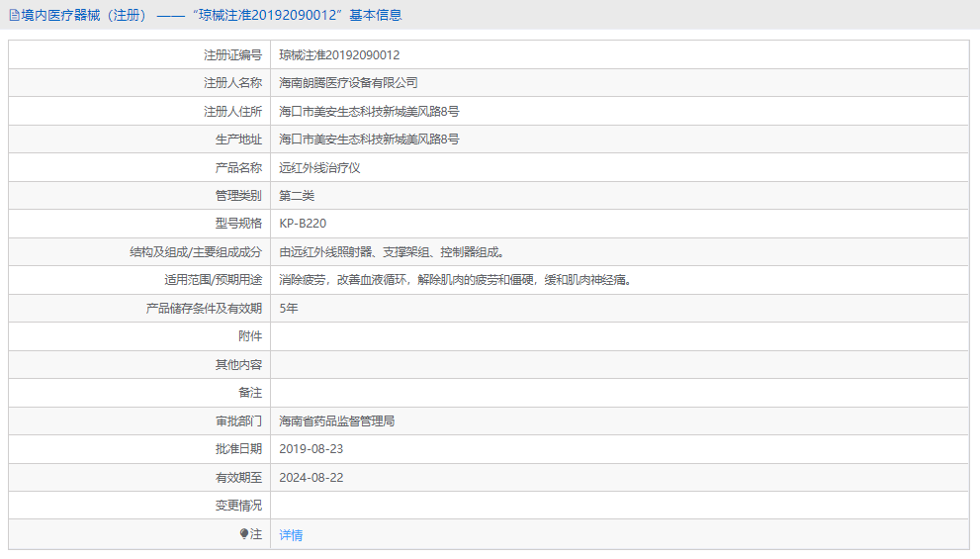
Task: Click the 结构及组成/主要组成成分 label
Action: (196, 252)
